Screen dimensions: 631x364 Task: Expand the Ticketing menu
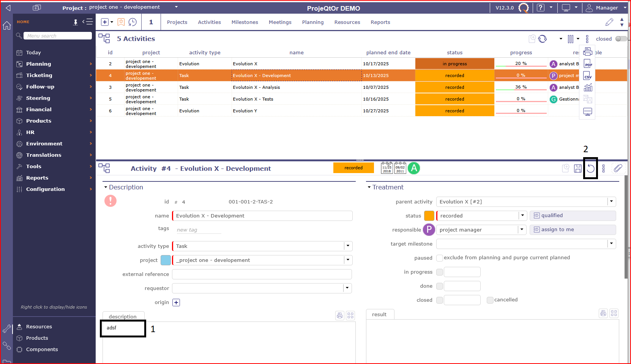[x=39, y=75]
